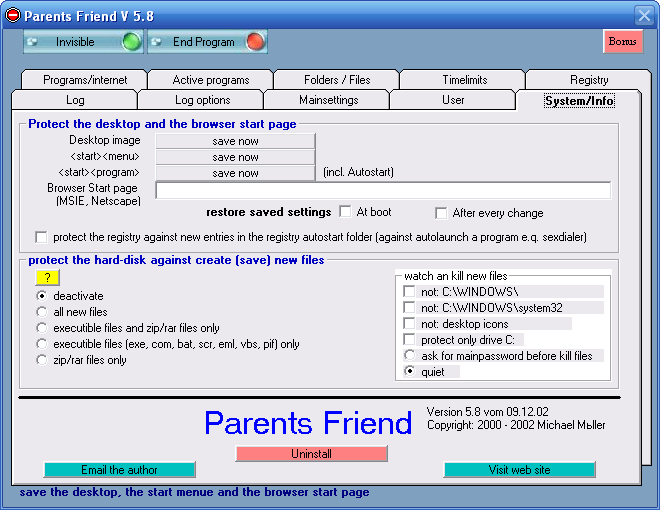Click the large Parents Friend logo text
Screen dimensions: 660x510
pos(308,423)
